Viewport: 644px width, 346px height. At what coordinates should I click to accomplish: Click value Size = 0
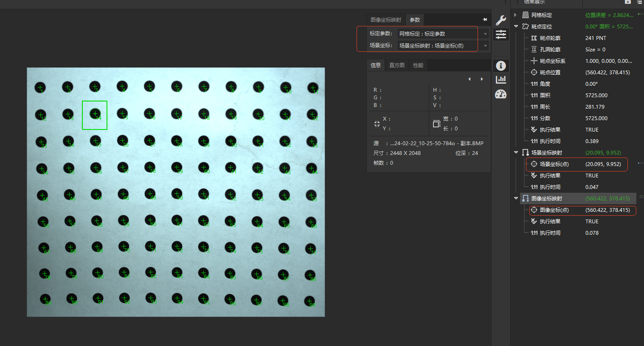click(x=595, y=49)
